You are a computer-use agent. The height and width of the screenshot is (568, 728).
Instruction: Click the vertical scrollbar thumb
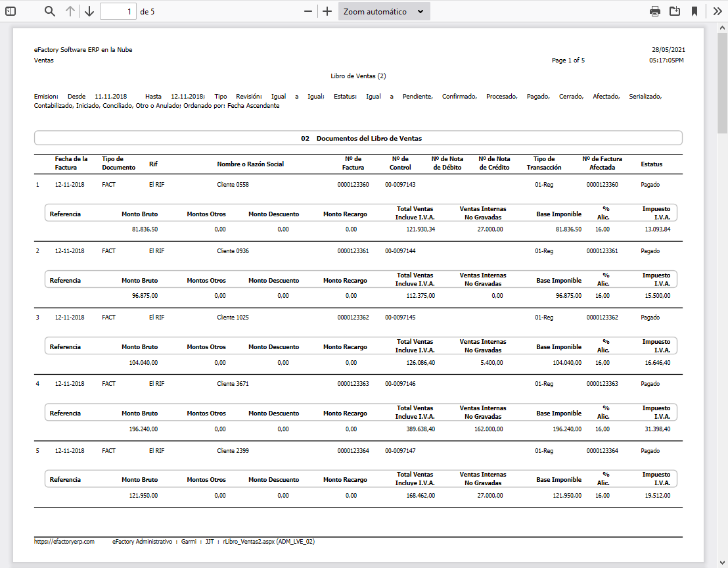[722, 79]
